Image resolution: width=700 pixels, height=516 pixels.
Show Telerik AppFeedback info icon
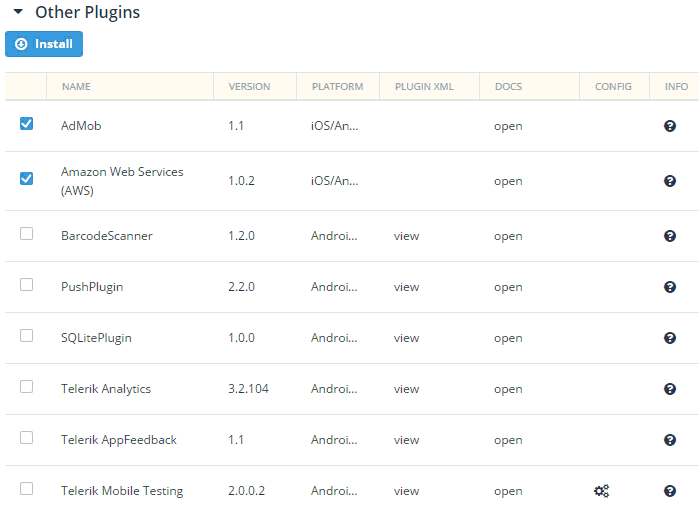(x=670, y=440)
